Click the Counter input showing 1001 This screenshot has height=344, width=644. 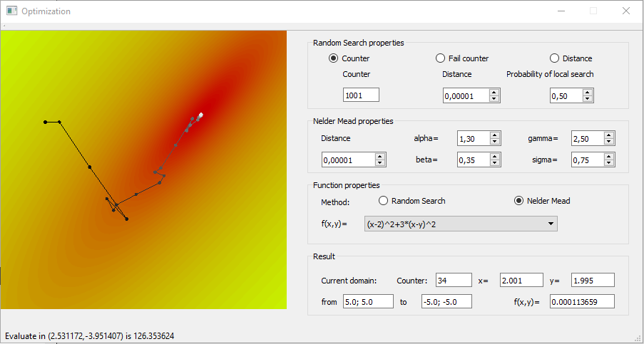pos(361,95)
